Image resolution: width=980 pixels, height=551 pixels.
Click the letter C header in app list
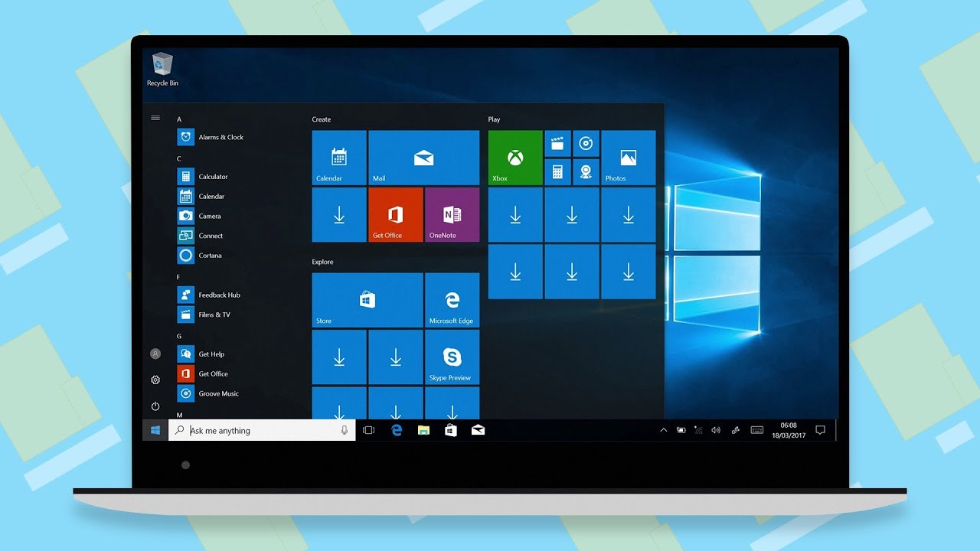point(179,159)
